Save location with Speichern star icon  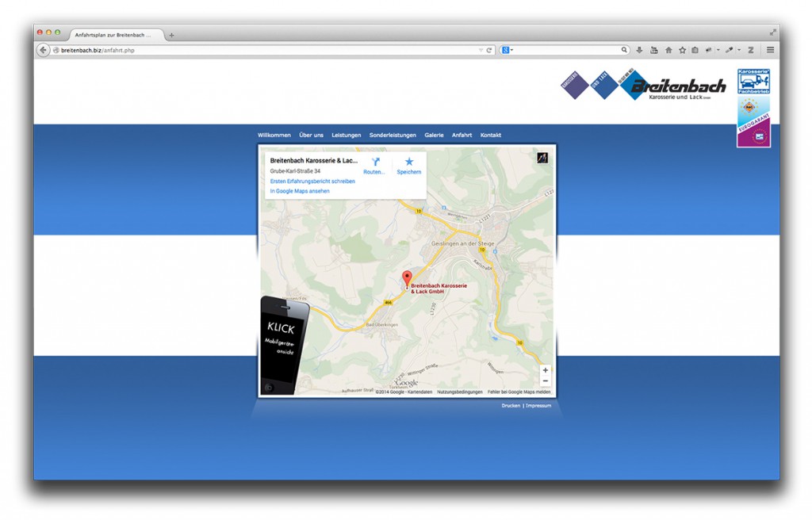pyautogui.click(x=409, y=162)
